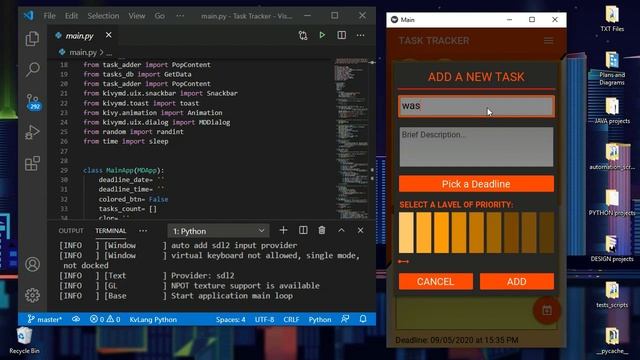Open TXT Files desktop folder
640x360 pixels.
click(612, 19)
